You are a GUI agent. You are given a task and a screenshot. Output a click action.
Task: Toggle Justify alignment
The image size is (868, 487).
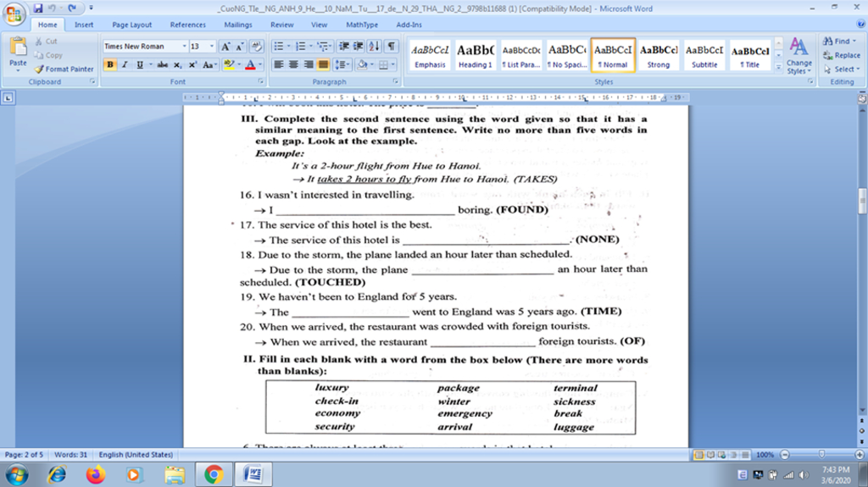point(323,64)
